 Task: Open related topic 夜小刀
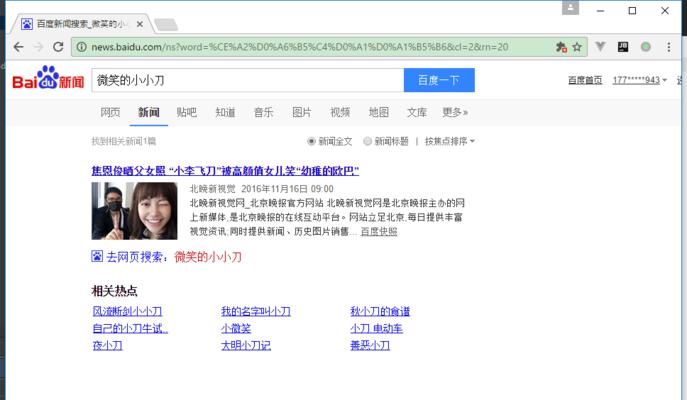click(107, 345)
